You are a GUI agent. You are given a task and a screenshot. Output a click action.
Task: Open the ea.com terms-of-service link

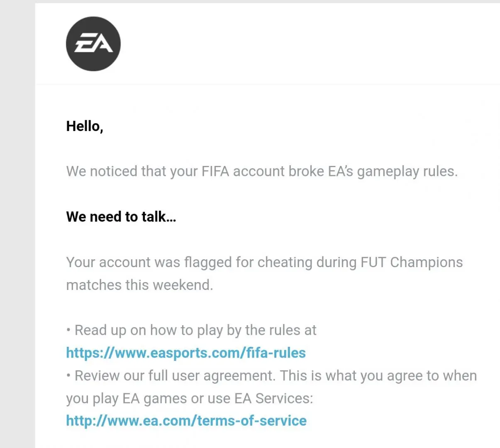(186, 421)
